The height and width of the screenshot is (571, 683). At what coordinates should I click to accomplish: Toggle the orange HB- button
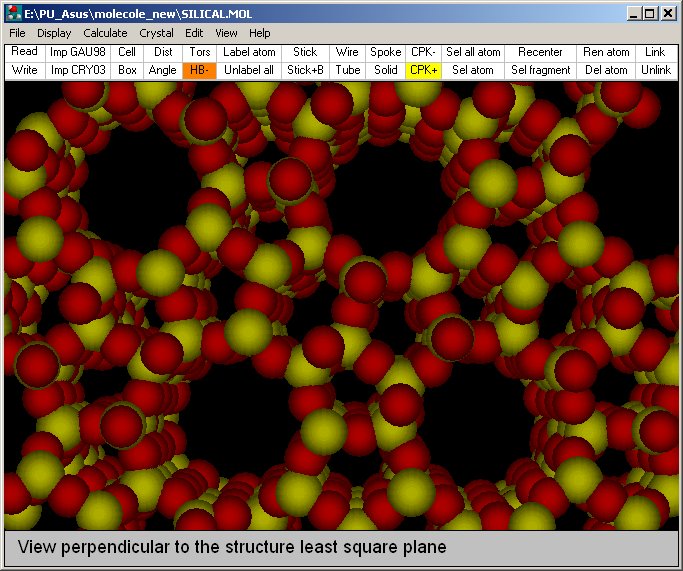pyautogui.click(x=199, y=70)
